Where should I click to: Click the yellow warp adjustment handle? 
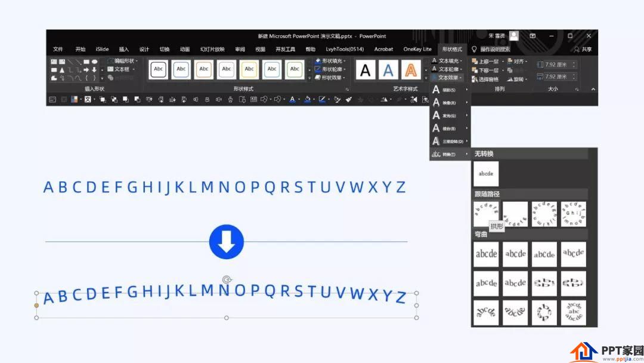click(36, 306)
